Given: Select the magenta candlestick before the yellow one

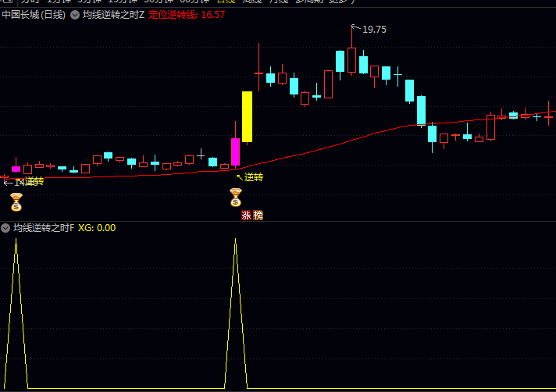Looking at the screenshot, I should click(236, 151).
